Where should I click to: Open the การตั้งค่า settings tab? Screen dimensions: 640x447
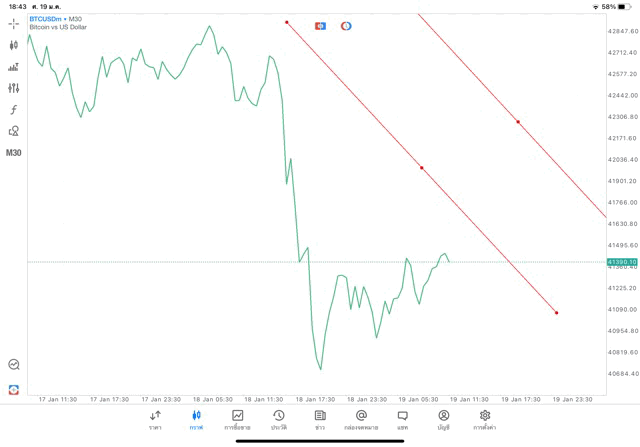point(485,420)
